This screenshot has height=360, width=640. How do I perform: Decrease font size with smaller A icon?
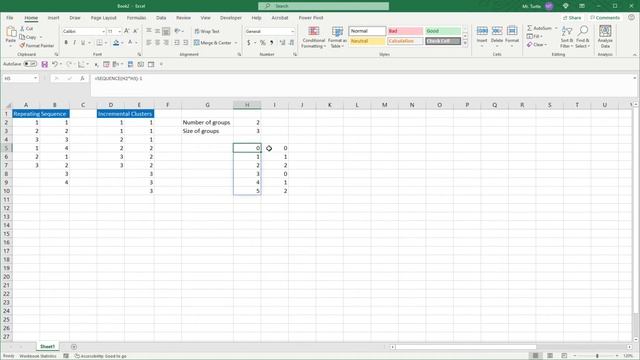(136, 31)
